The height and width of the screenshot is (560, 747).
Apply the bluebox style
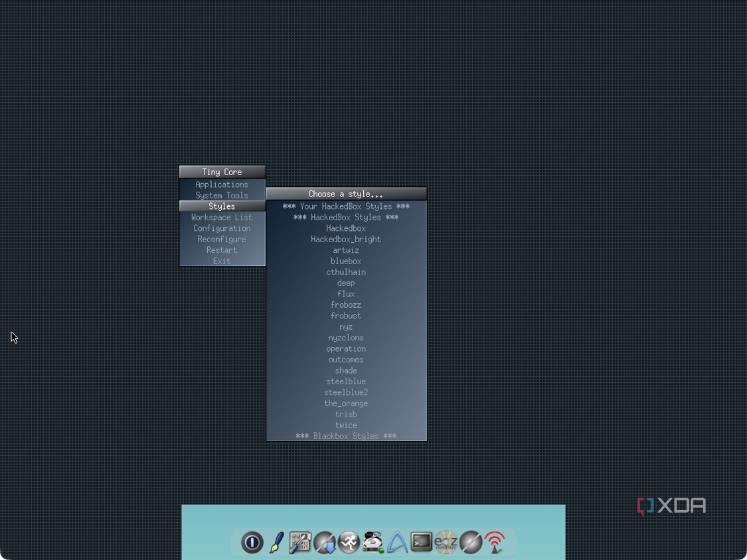347,261
